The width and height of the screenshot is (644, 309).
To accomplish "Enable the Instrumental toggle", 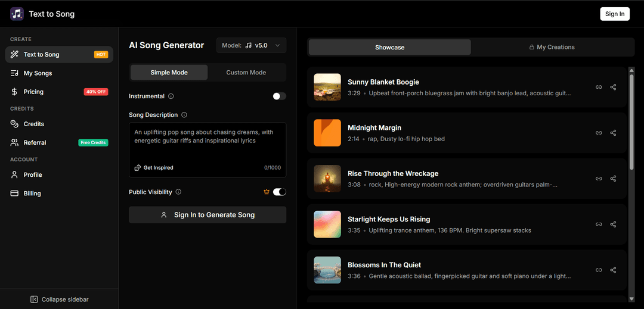I will [279, 96].
